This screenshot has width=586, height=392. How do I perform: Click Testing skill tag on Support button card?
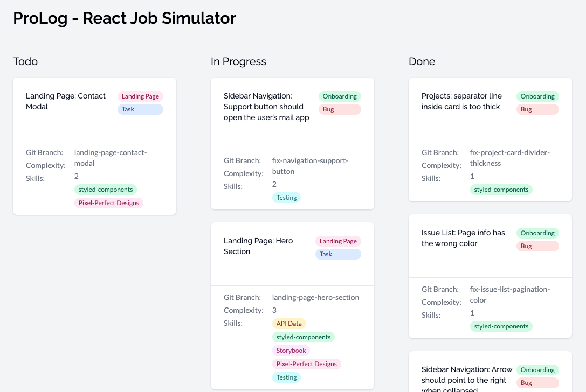coord(286,198)
